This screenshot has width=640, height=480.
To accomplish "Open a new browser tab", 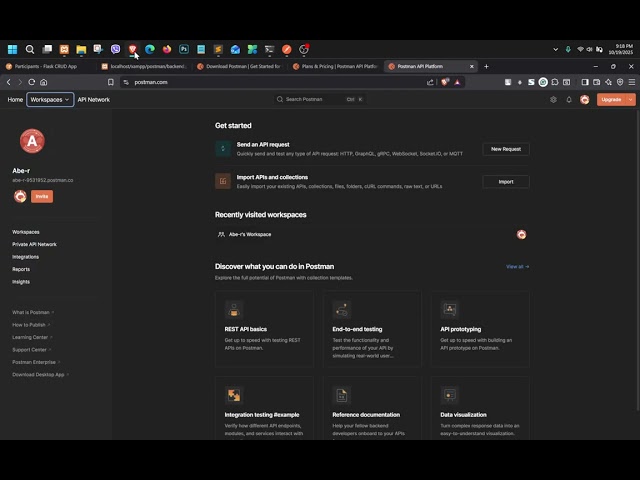I will (x=486, y=66).
